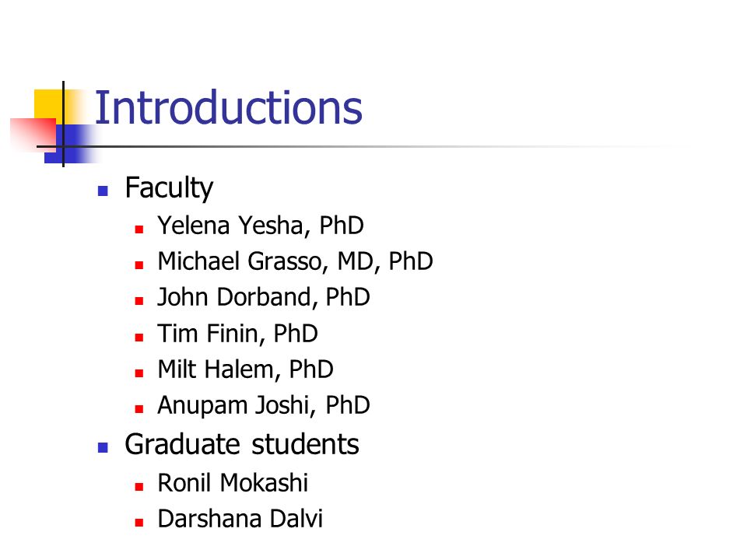747x560 pixels.
Task: Click the red bullet beside Michael Grasso
Action: point(139,265)
